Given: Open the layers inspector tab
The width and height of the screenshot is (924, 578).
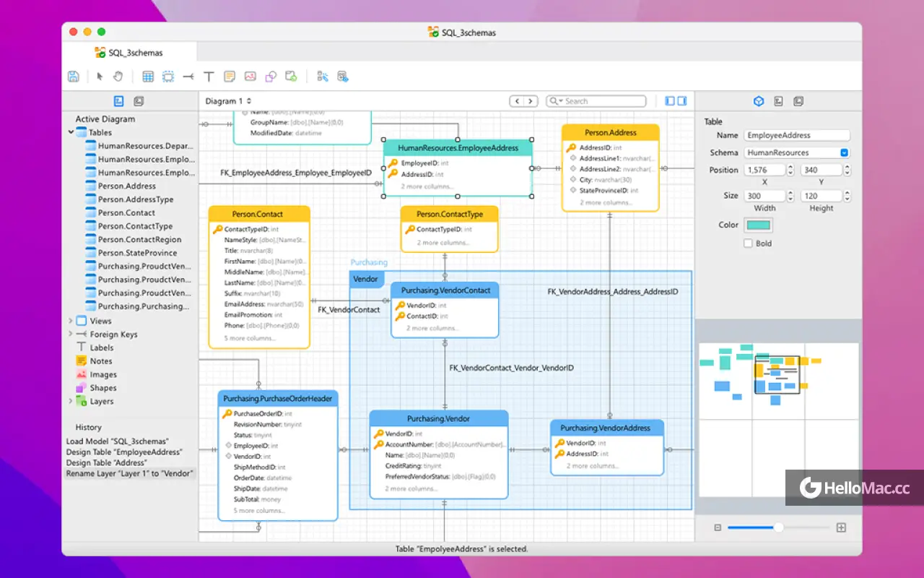Looking at the screenshot, I should coord(798,101).
